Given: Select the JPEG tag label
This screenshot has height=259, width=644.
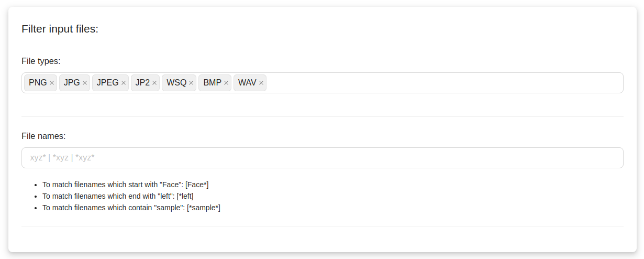Looking at the screenshot, I should (x=107, y=83).
